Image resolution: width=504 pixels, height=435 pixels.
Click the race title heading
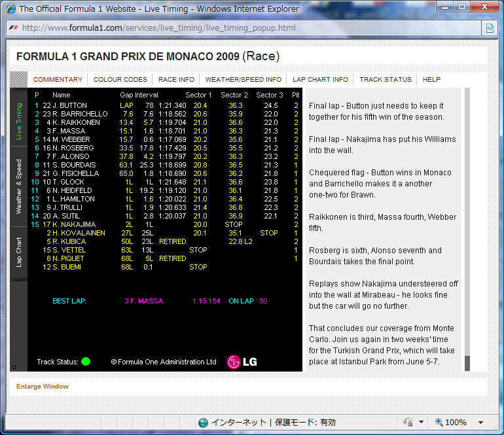click(148, 56)
